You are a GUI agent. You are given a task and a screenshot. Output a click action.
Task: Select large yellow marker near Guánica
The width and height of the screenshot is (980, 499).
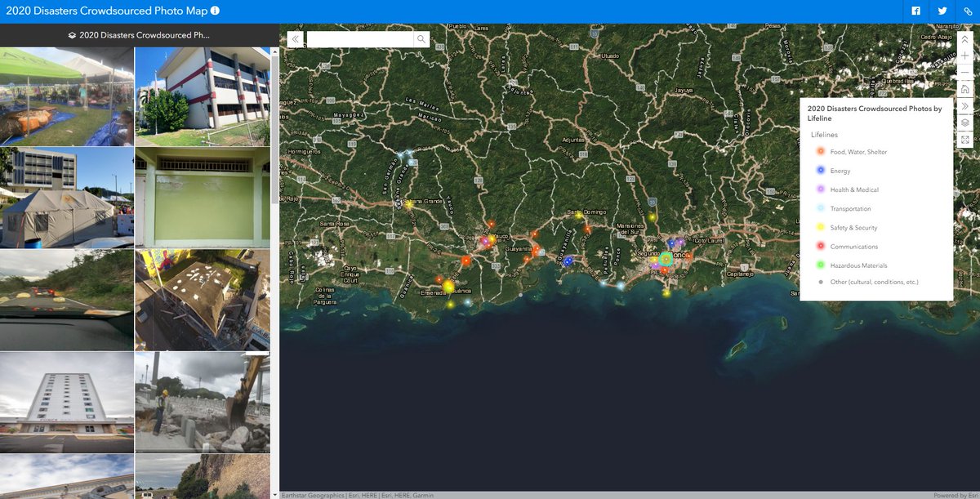(448, 286)
